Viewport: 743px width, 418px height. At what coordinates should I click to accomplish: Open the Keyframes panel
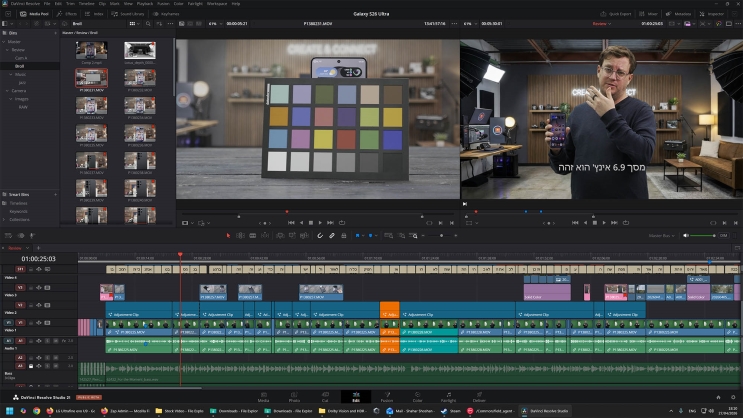(166, 14)
